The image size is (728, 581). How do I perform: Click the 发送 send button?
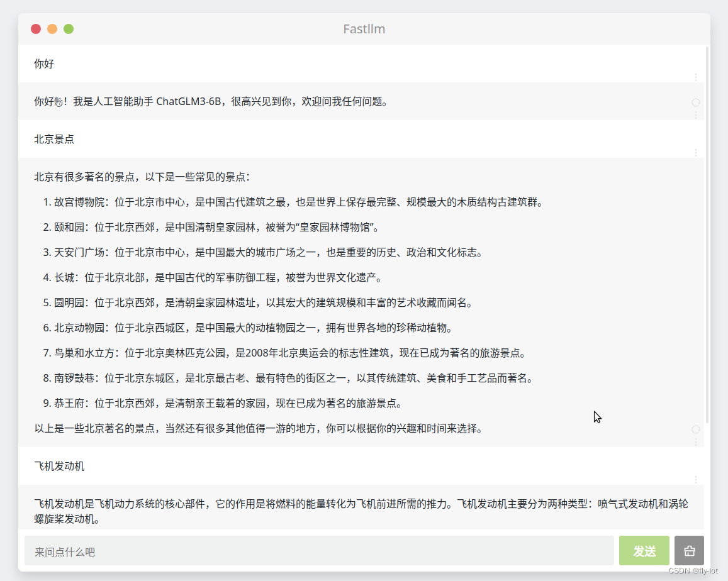pyautogui.click(x=644, y=550)
